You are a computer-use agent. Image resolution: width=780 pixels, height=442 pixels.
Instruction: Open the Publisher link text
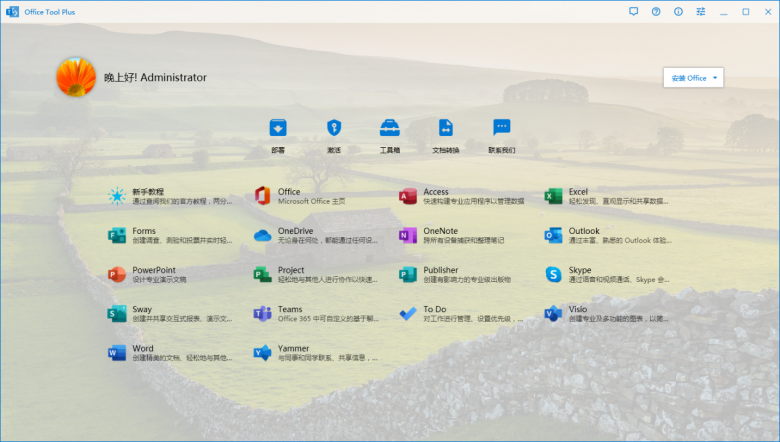441,270
